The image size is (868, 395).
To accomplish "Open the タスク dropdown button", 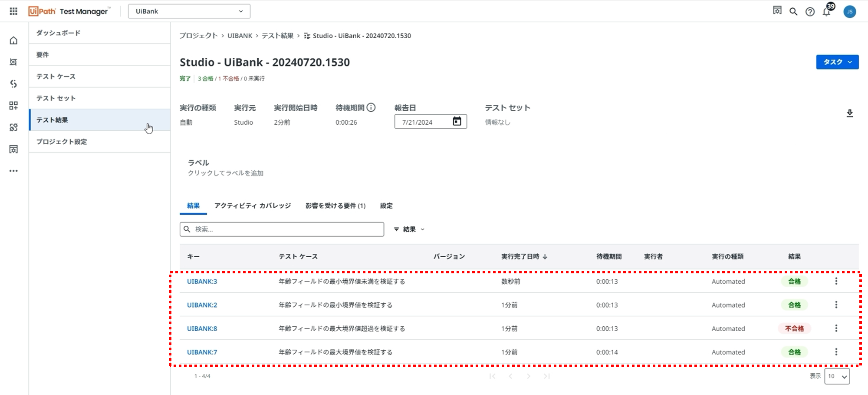I will pos(837,62).
